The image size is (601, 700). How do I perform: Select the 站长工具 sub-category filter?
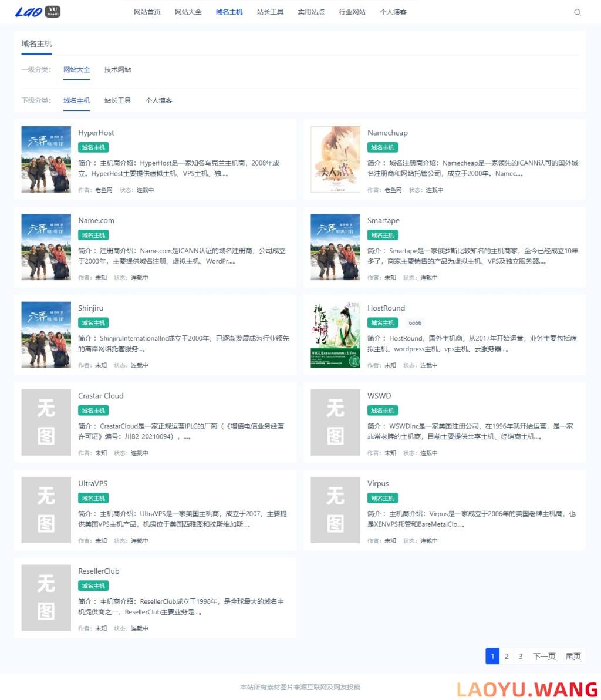pos(118,100)
